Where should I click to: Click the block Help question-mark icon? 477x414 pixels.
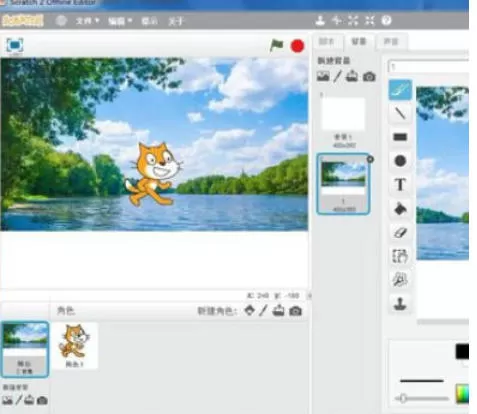pyautogui.click(x=386, y=21)
